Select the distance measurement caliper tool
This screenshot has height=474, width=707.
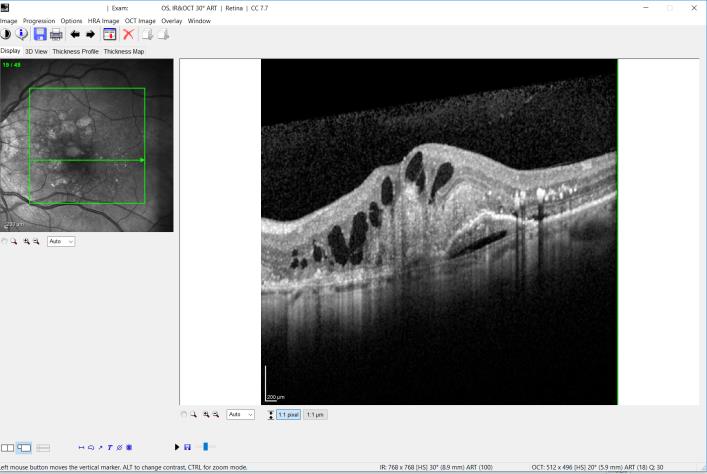82,447
